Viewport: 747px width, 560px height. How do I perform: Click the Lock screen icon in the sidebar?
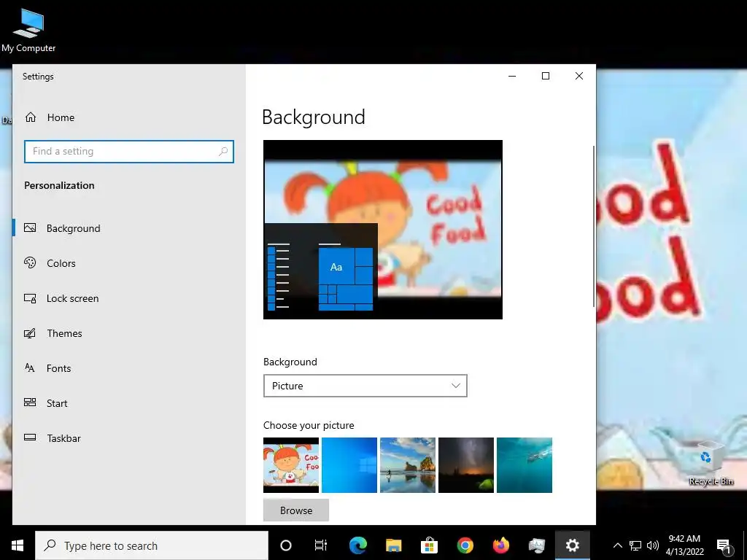point(30,298)
